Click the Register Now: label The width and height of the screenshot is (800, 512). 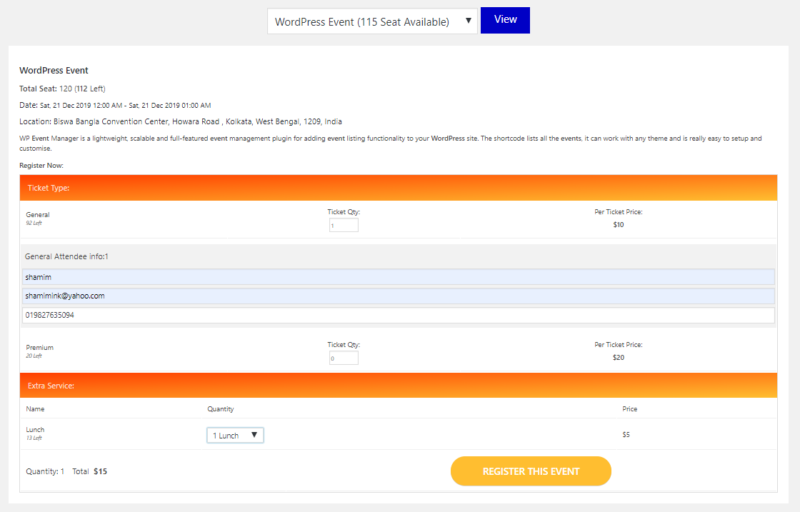pos(41,165)
